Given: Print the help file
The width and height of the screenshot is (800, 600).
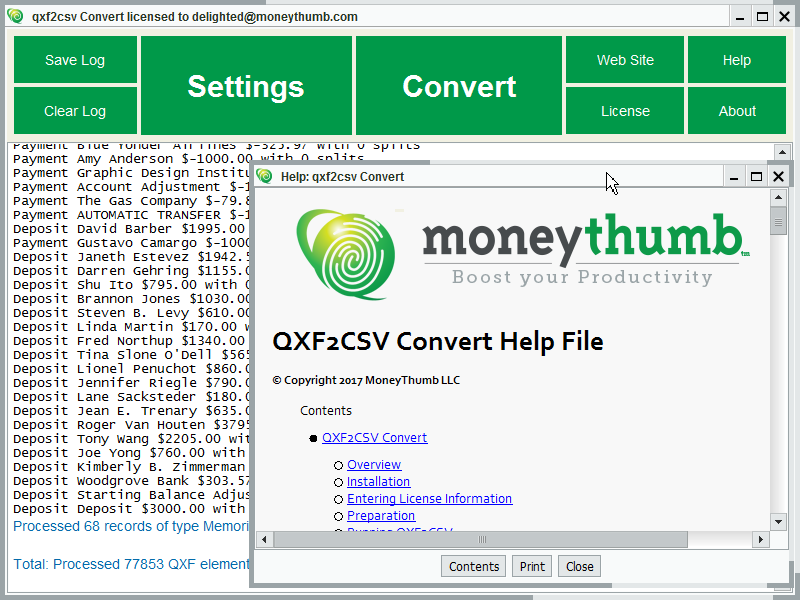Looking at the screenshot, I should (x=532, y=566).
